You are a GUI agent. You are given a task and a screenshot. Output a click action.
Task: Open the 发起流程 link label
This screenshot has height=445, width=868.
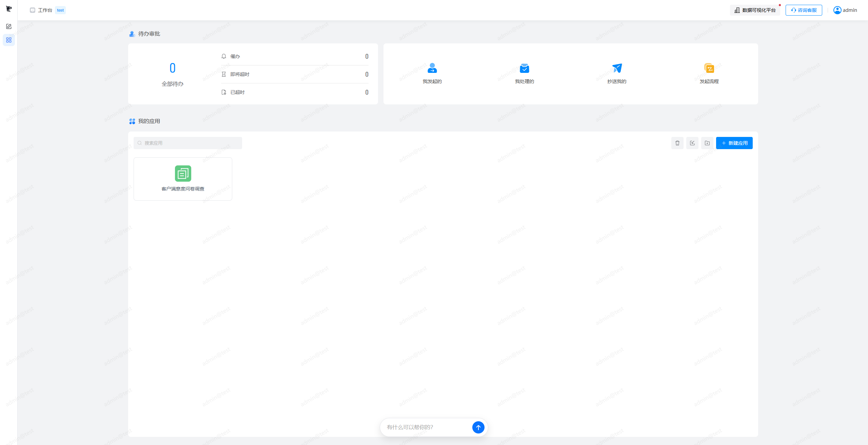709,81
